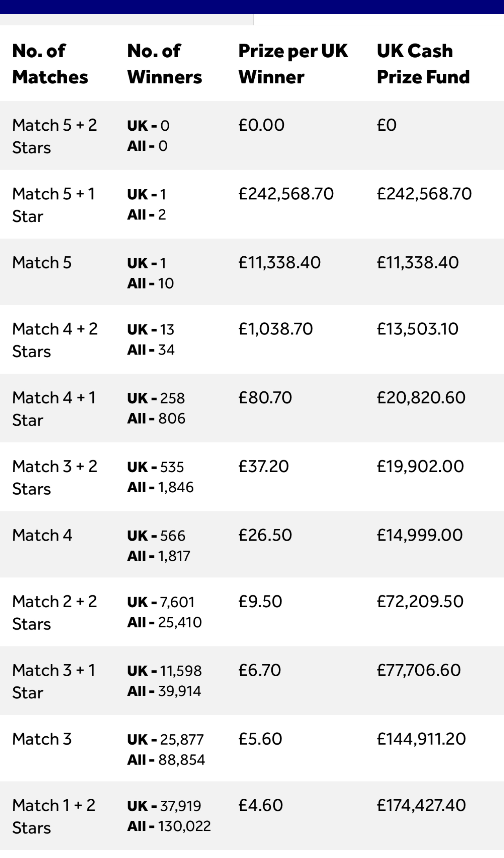The image size is (504, 858).
Task: Select the "Match 5 + 1 Star" row label
Action: (x=53, y=205)
